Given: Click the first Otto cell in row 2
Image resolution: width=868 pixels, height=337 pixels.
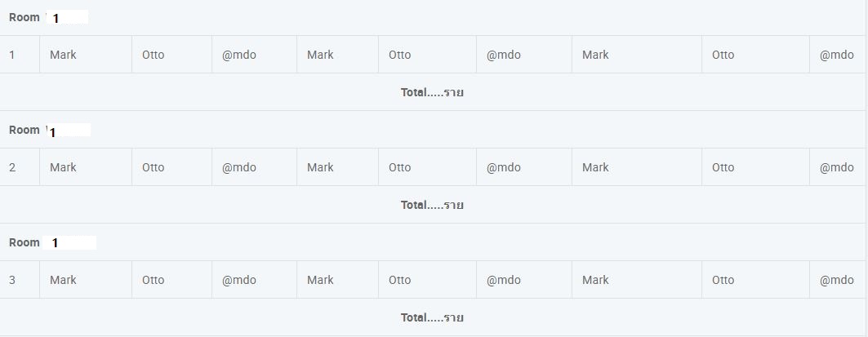Looking at the screenshot, I should coord(171,167).
